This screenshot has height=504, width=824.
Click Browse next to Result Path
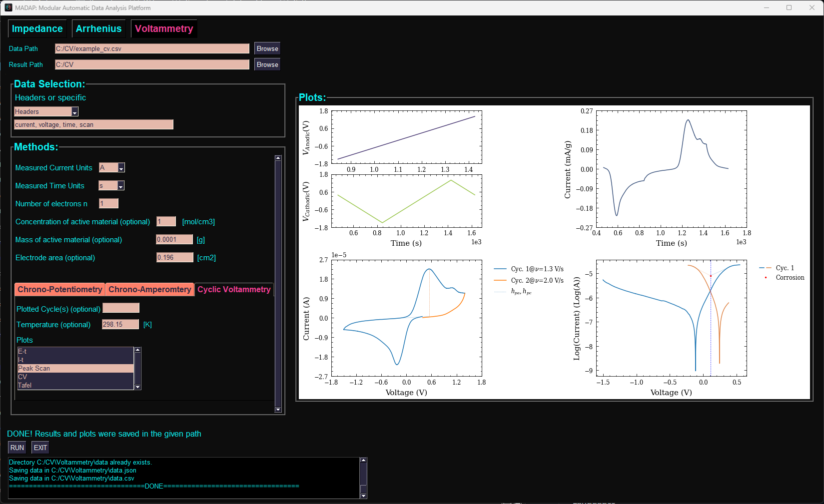click(267, 64)
